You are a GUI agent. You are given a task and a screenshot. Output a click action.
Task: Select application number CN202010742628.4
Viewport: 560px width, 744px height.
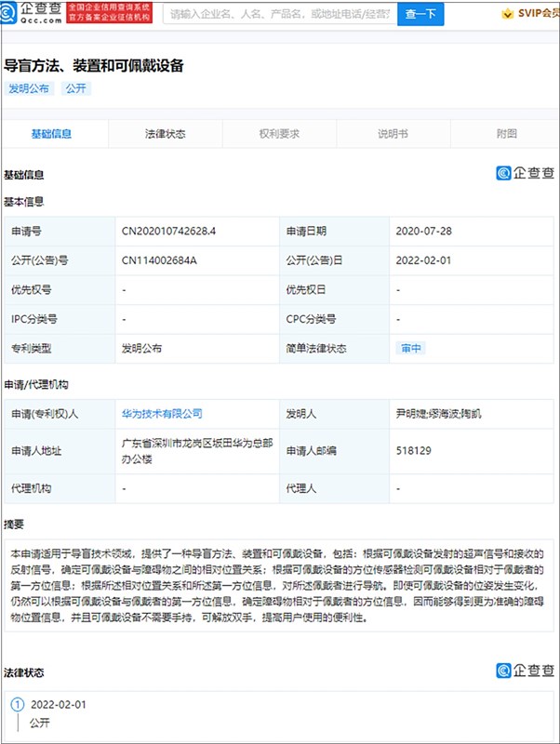pyautogui.click(x=168, y=231)
